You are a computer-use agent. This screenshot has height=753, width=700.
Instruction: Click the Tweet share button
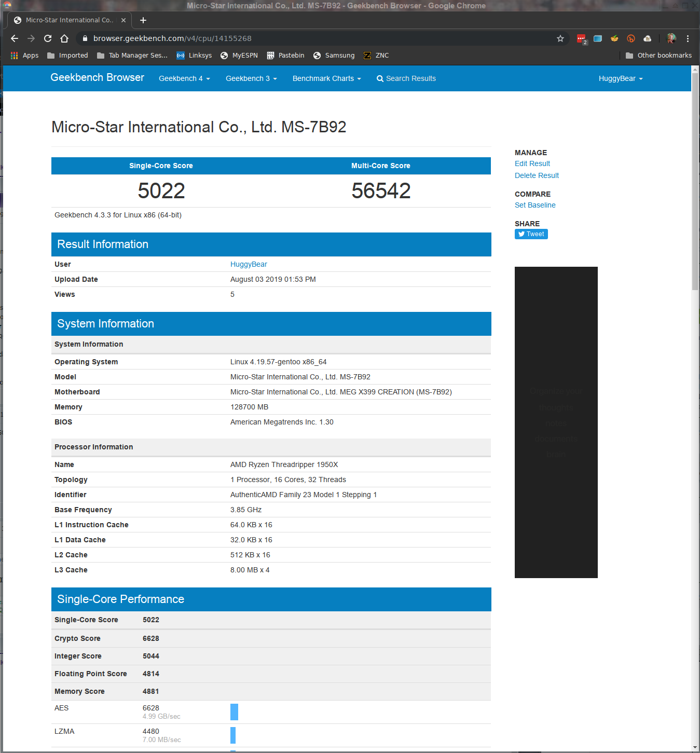tap(531, 234)
